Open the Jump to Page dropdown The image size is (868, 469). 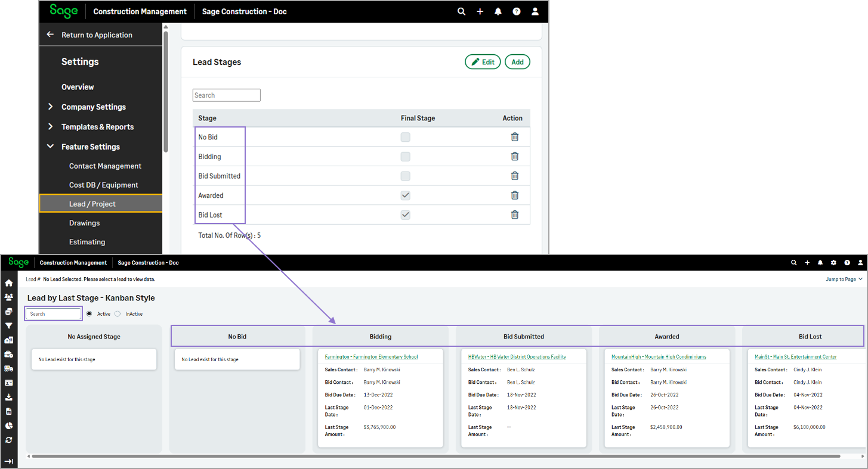pyautogui.click(x=844, y=279)
